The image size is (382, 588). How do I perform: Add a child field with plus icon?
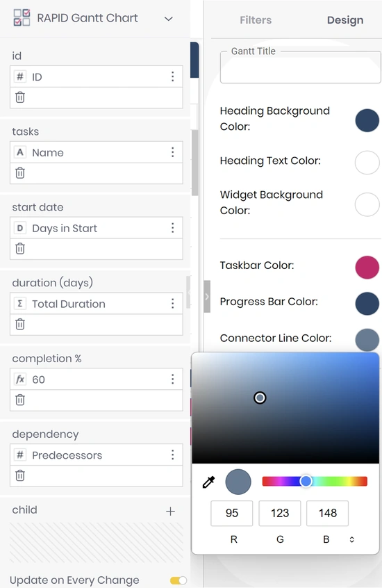click(x=171, y=511)
